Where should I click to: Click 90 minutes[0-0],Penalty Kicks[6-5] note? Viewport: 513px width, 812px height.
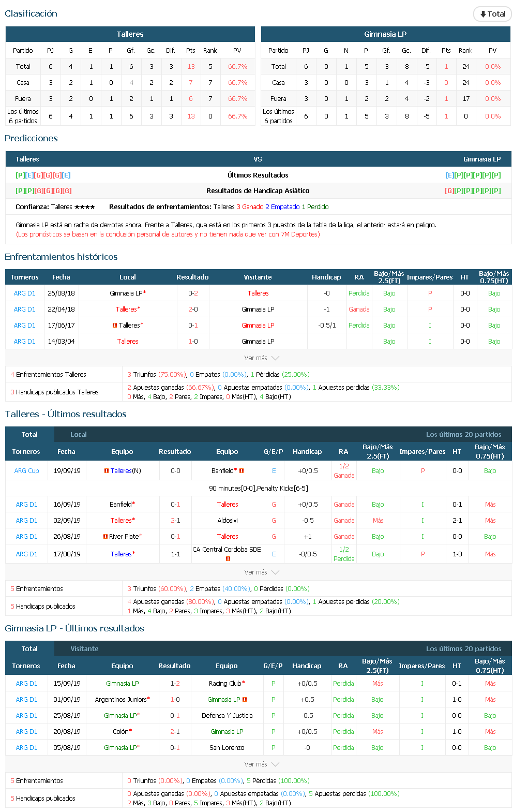pyautogui.click(x=259, y=489)
